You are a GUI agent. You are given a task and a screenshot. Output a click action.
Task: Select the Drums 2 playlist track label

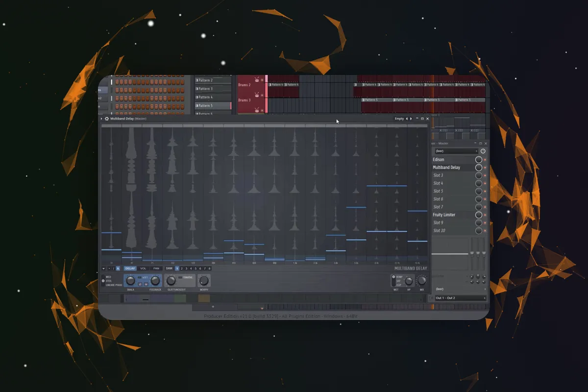[x=244, y=85]
